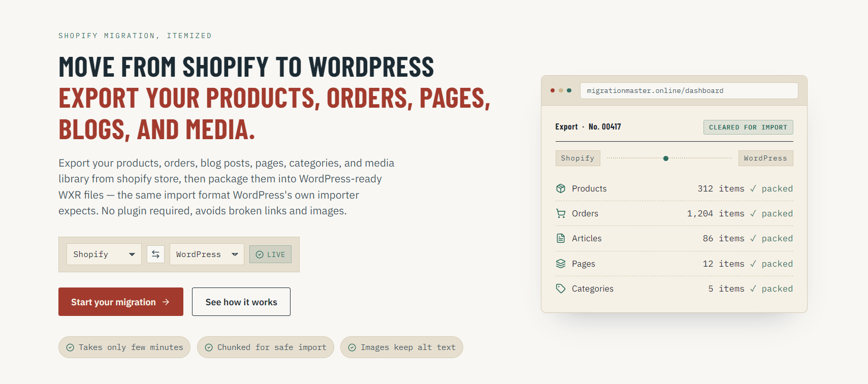This screenshot has width=868, height=384.
Task: Click checkmark in the Orders row
Action: pos(753,213)
